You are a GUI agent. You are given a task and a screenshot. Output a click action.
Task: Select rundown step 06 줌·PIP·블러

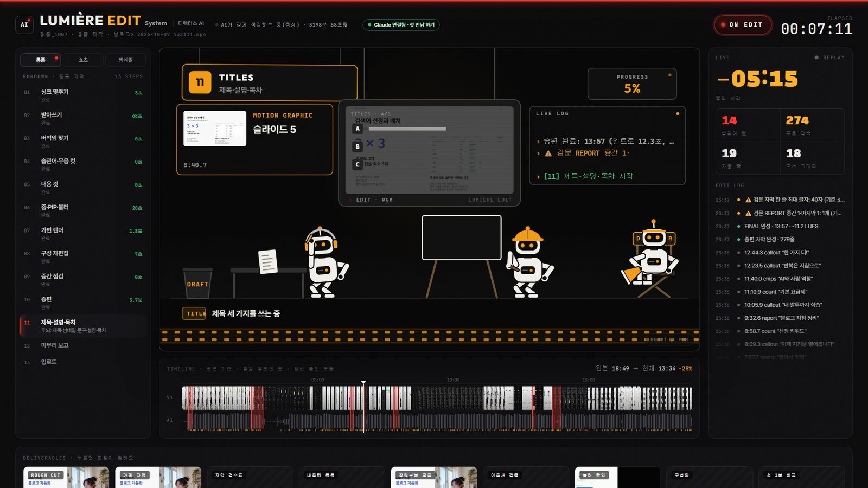pyautogui.click(x=83, y=210)
